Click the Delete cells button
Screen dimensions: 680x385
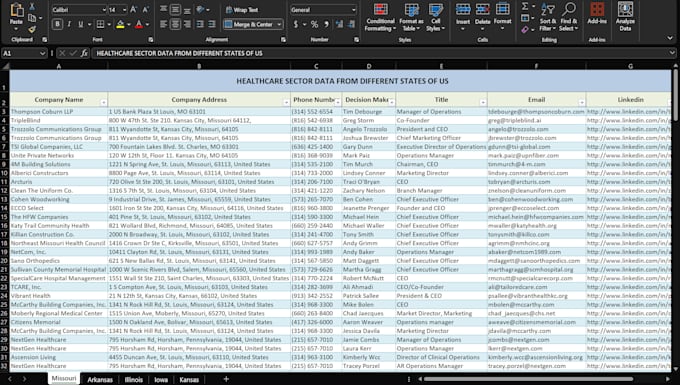[x=482, y=16]
